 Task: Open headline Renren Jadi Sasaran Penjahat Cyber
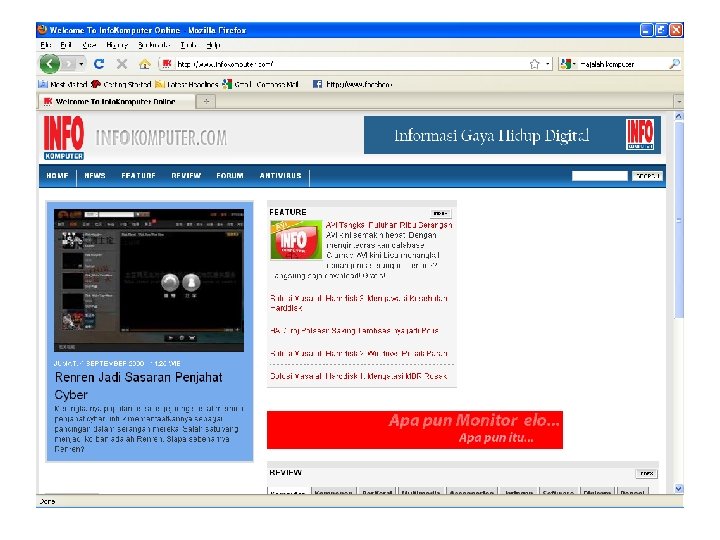tap(139, 386)
